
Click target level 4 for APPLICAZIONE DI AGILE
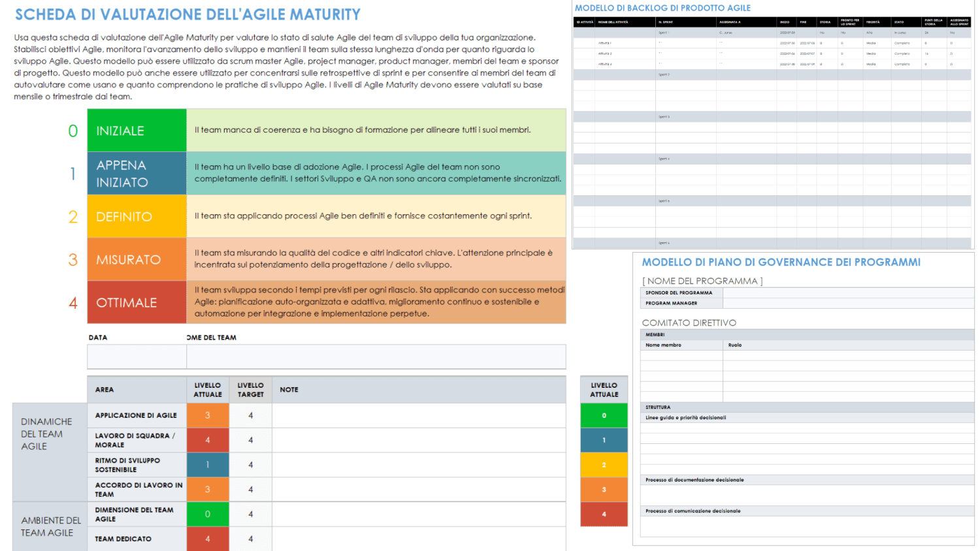click(x=251, y=415)
